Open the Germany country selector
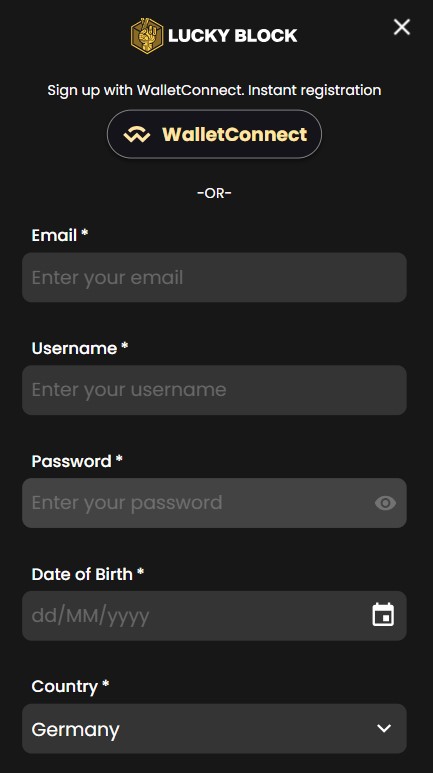Image resolution: width=433 pixels, height=773 pixels. coord(215,729)
